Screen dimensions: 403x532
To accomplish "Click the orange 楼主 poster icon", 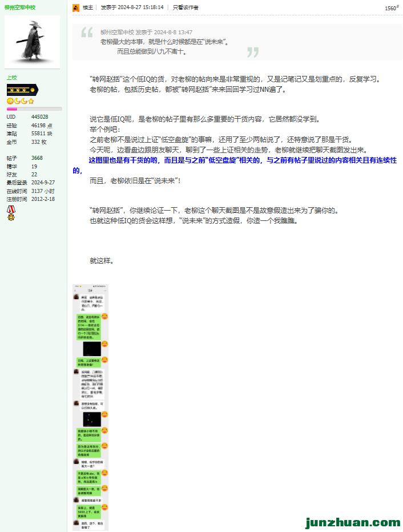I will click(76, 8).
